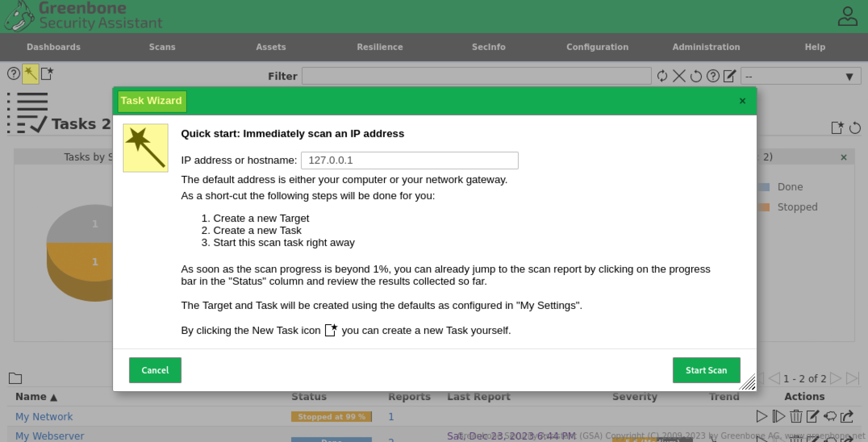Sort tasks by Name column
The image size is (868, 442).
(x=36, y=397)
